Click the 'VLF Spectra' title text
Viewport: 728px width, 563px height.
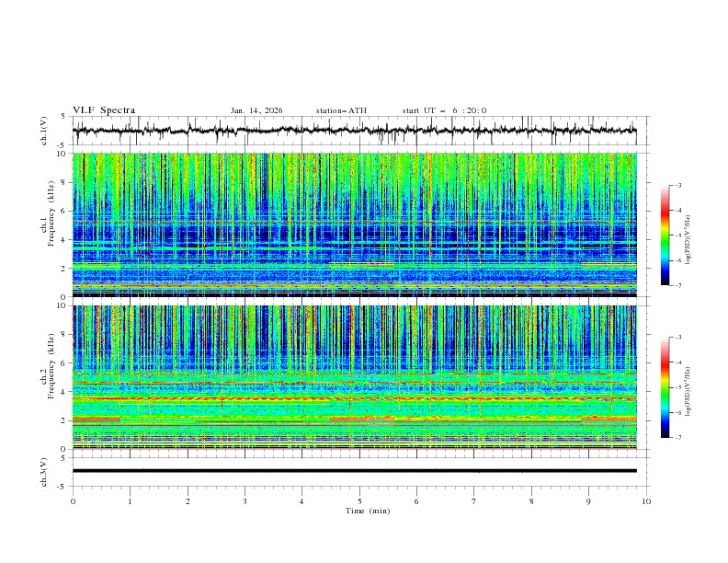[104, 110]
